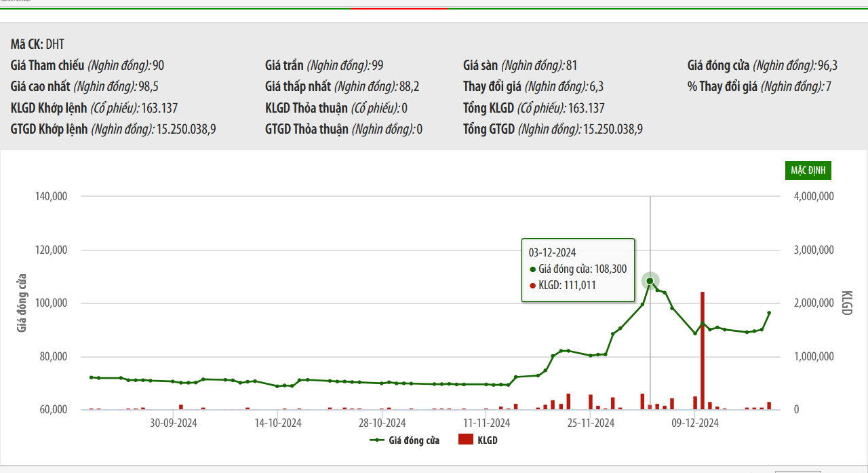
Task: Click the 28-10-2024 date axis label
Action: [x=382, y=423]
